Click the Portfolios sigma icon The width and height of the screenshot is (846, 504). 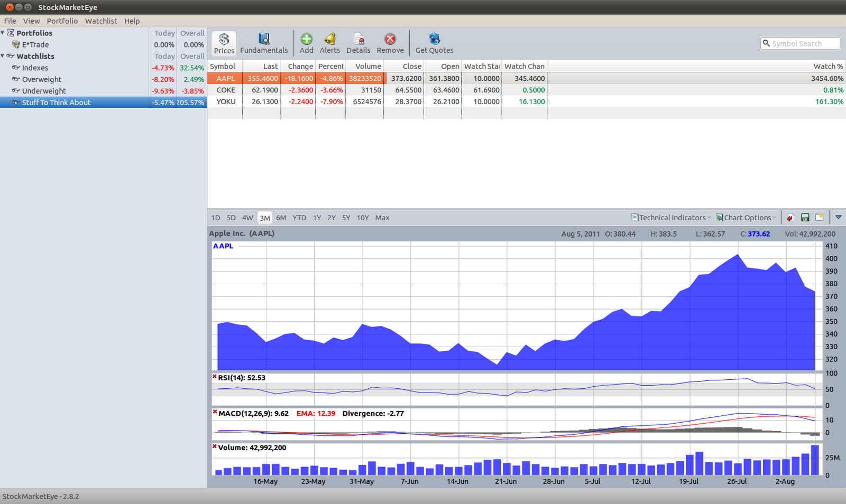pos(11,33)
